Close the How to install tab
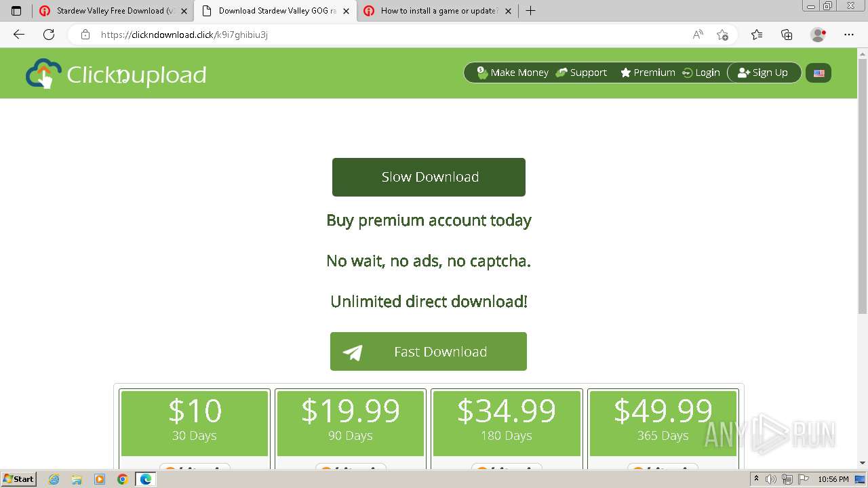868x488 pixels. (508, 11)
